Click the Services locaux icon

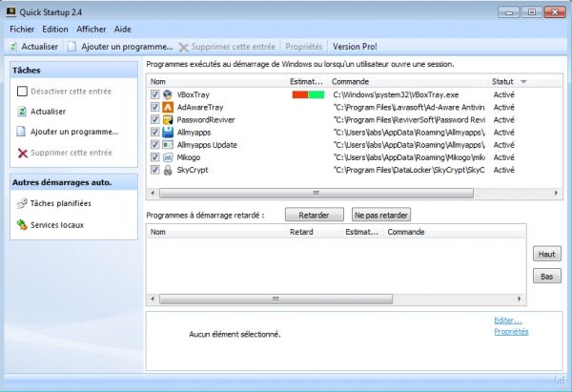tap(22, 225)
